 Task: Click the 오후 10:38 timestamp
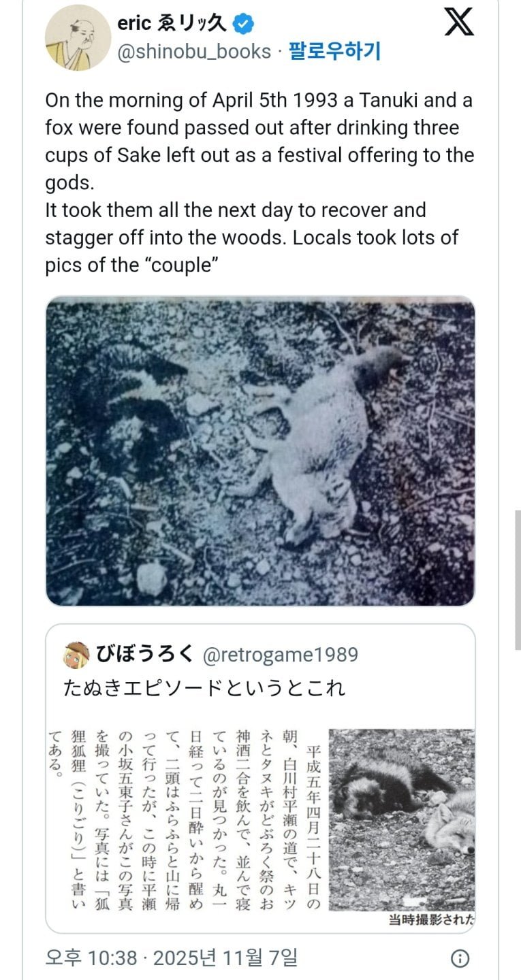point(91,958)
